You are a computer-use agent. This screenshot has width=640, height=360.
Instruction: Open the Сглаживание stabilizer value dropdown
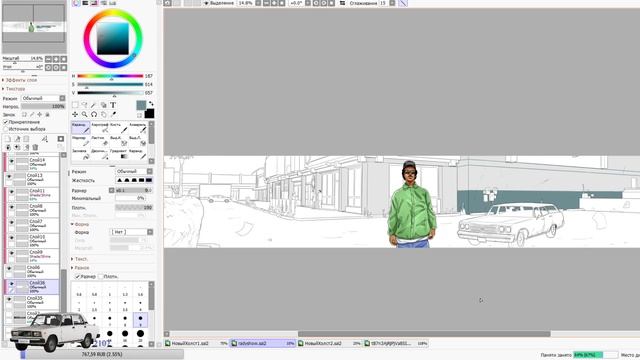[x=392, y=3]
